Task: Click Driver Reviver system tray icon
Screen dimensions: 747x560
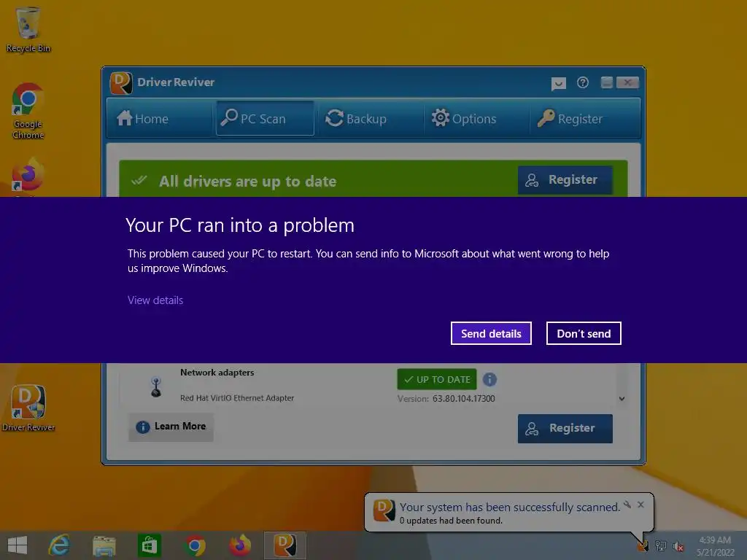Action: click(x=643, y=545)
